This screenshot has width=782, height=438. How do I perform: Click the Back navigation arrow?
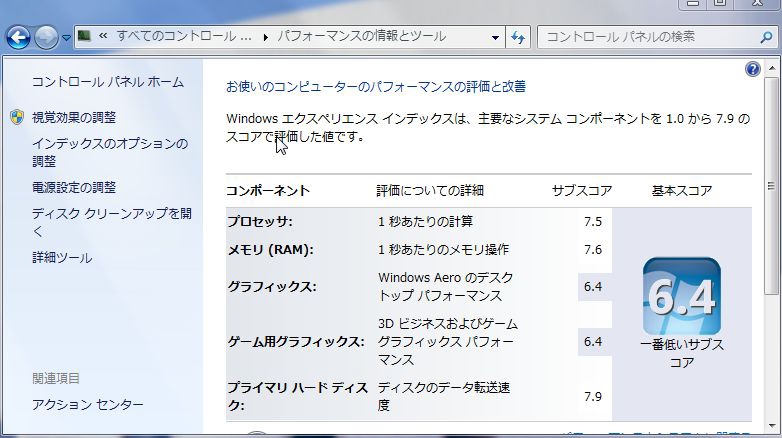[18, 37]
